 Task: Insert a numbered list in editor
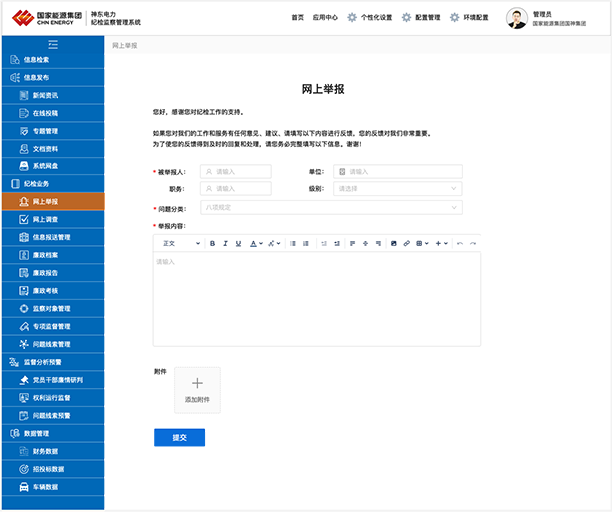(x=306, y=244)
